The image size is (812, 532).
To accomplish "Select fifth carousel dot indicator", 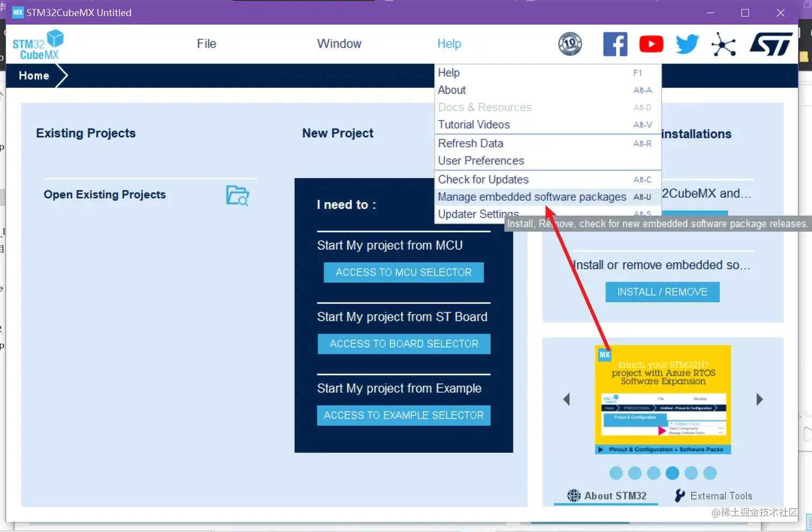I will pos(691,473).
